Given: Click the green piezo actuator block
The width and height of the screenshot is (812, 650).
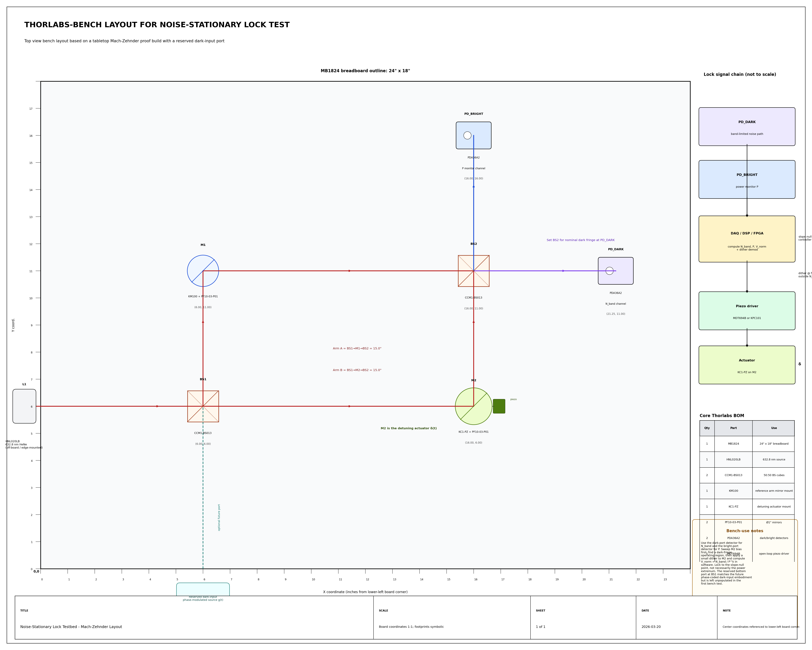Looking at the screenshot, I should [499, 406].
